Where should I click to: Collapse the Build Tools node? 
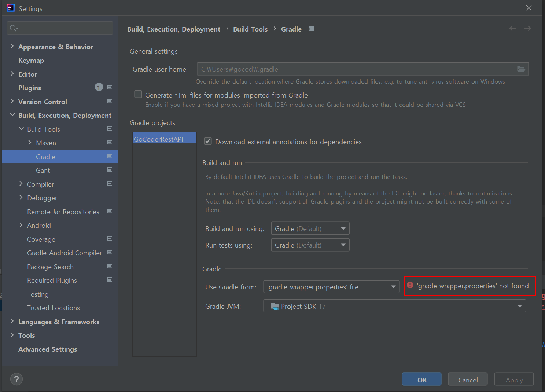click(x=21, y=129)
